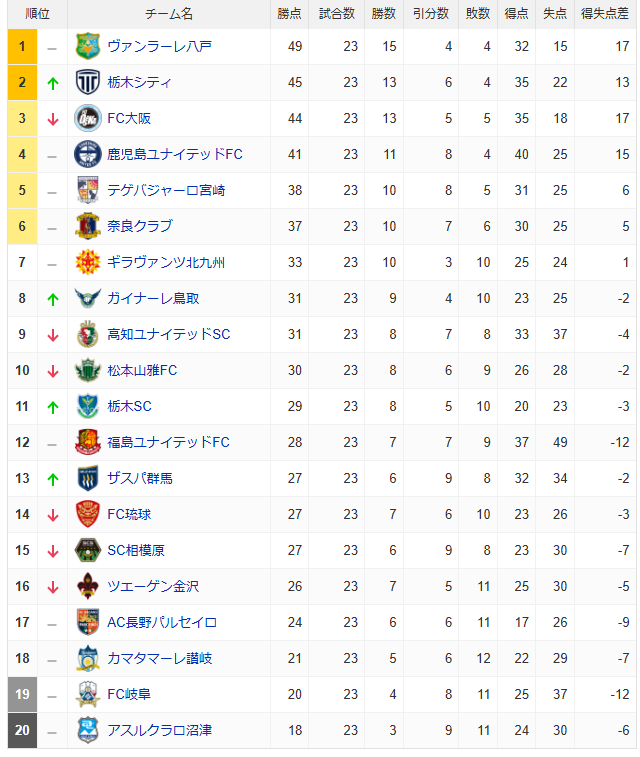This screenshot has width=640, height=757.
Task: Click the ガイナーレ鳥取 winged logo
Action: 88,298
